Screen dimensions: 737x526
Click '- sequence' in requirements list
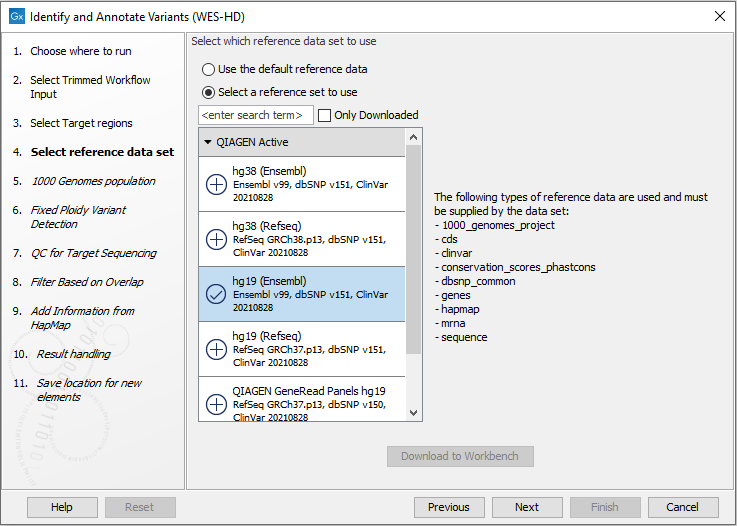click(461, 338)
